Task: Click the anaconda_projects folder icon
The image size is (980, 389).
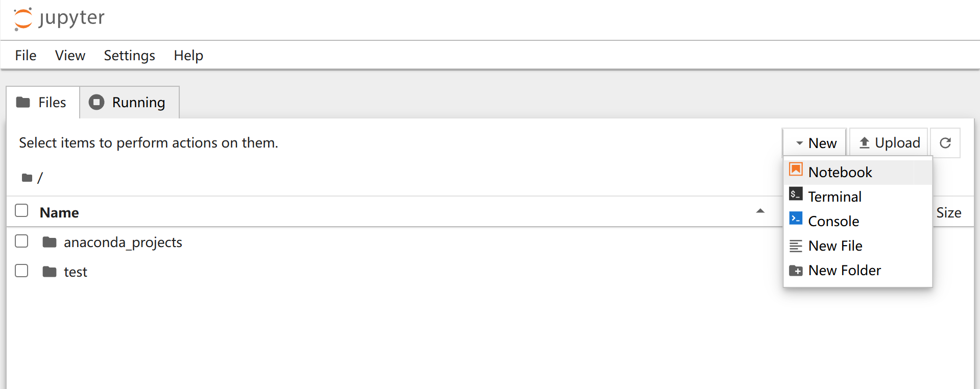Action: coord(50,242)
